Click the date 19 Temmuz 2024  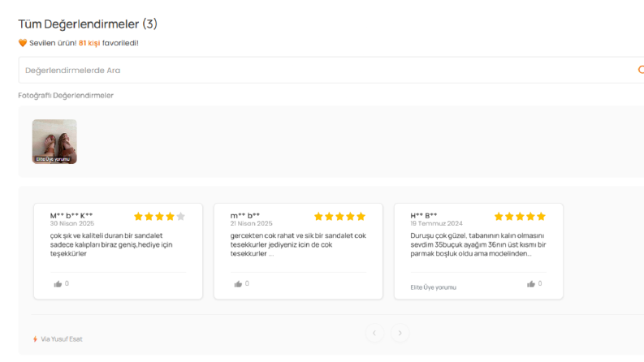coord(436,223)
